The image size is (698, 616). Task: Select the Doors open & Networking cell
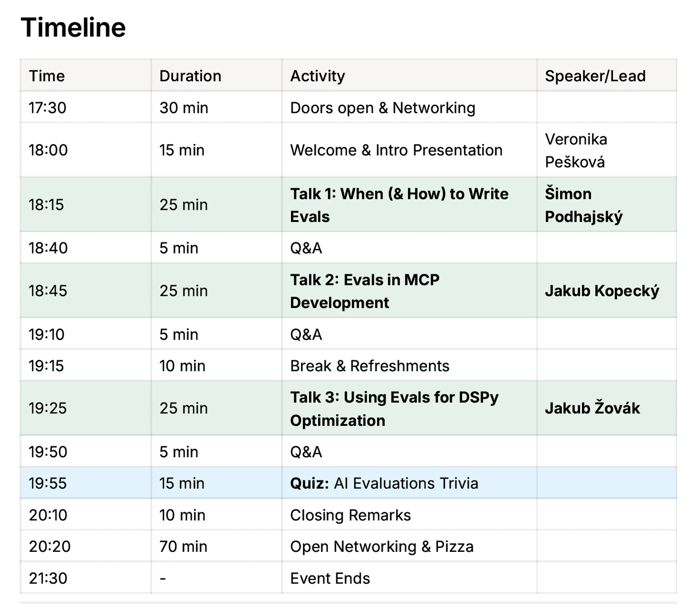[x=383, y=108]
